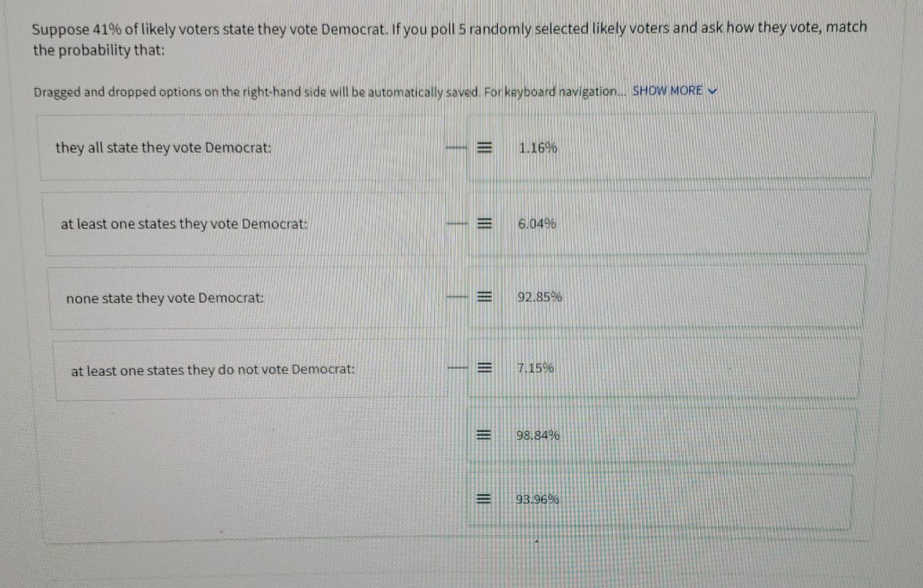Open the SHOW MORE instructions link
Viewport: 923px width, 588px height.
pyautogui.click(x=665, y=91)
